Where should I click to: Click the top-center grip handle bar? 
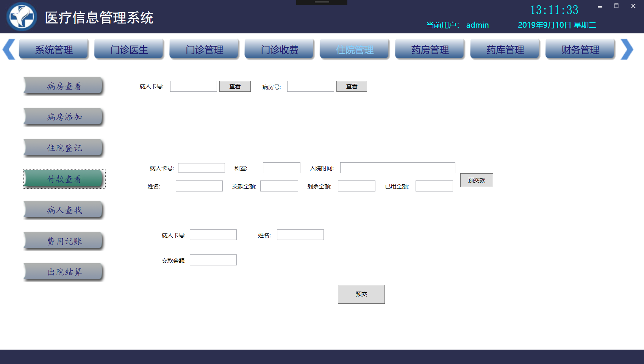click(x=322, y=2)
